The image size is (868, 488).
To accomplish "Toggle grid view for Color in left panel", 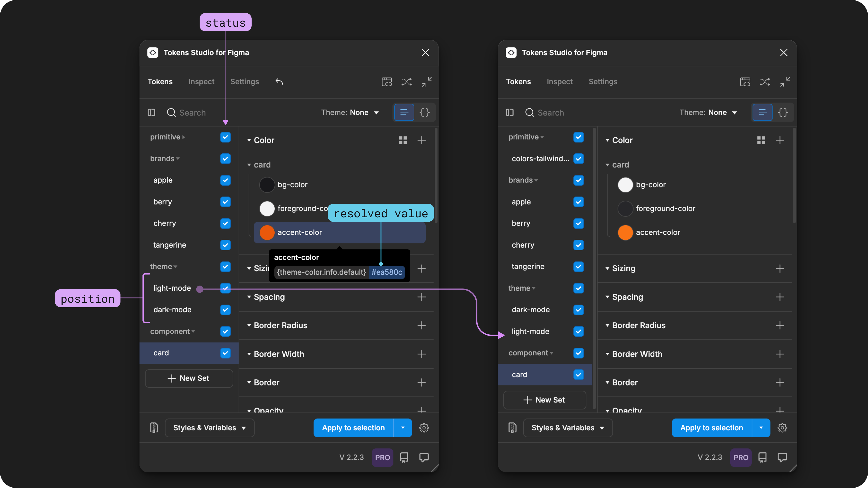I will [403, 140].
